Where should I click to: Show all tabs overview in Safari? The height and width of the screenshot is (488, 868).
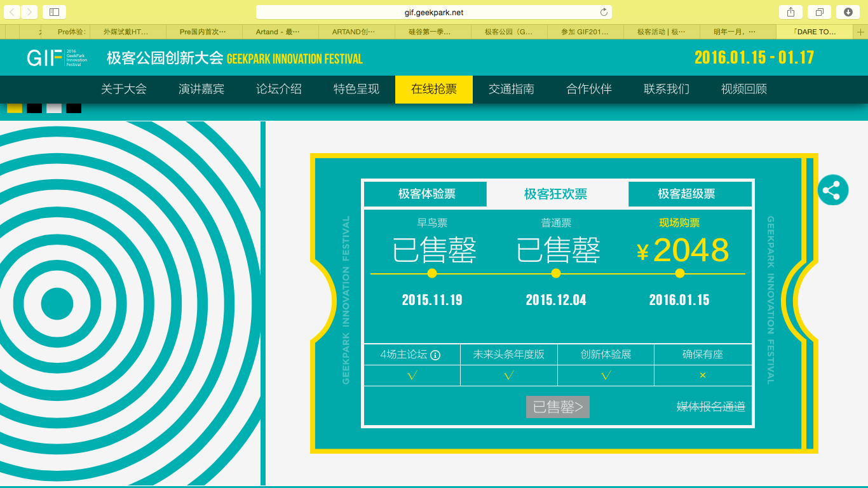(820, 12)
